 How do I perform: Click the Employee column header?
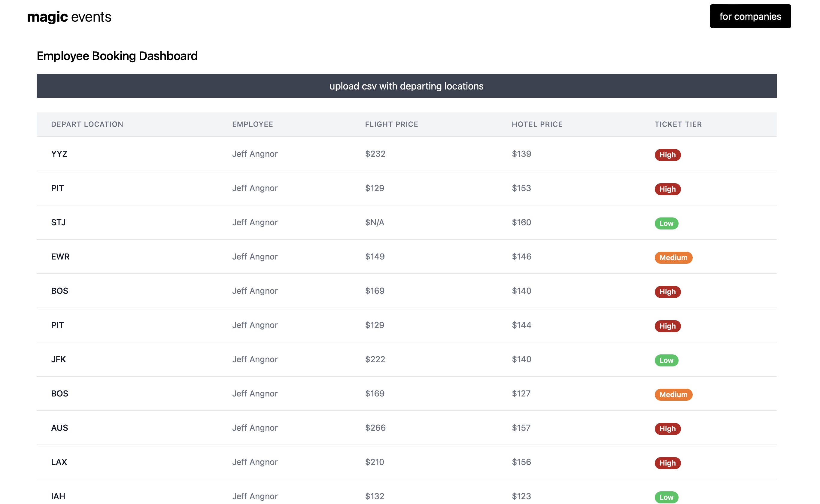click(252, 124)
